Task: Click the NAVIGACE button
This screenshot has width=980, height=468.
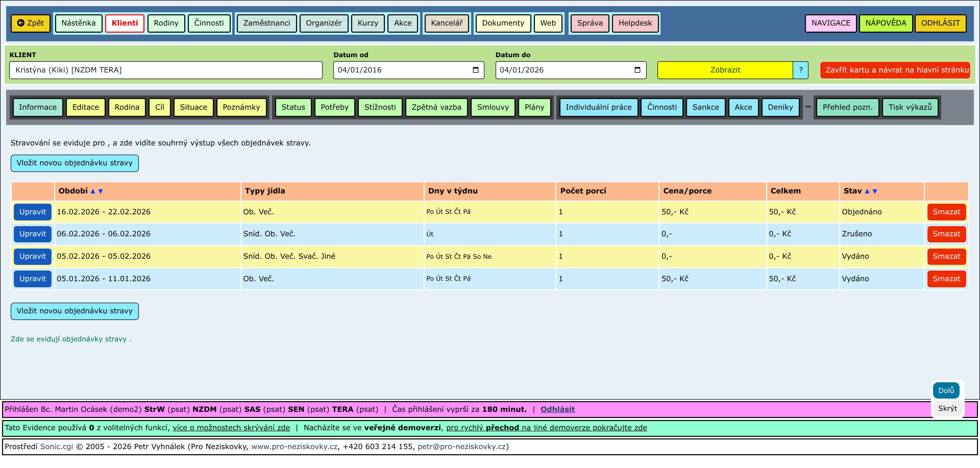Action: click(831, 23)
